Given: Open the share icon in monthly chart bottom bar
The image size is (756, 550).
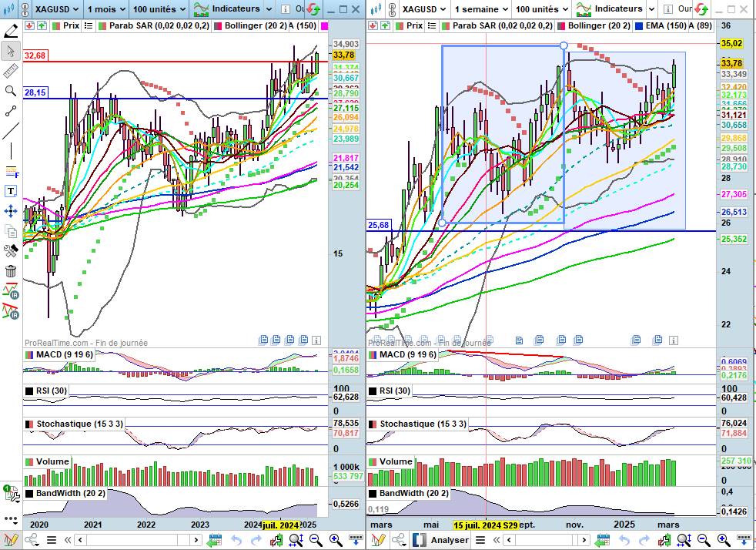Looking at the screenshot, I should (32, 540).
